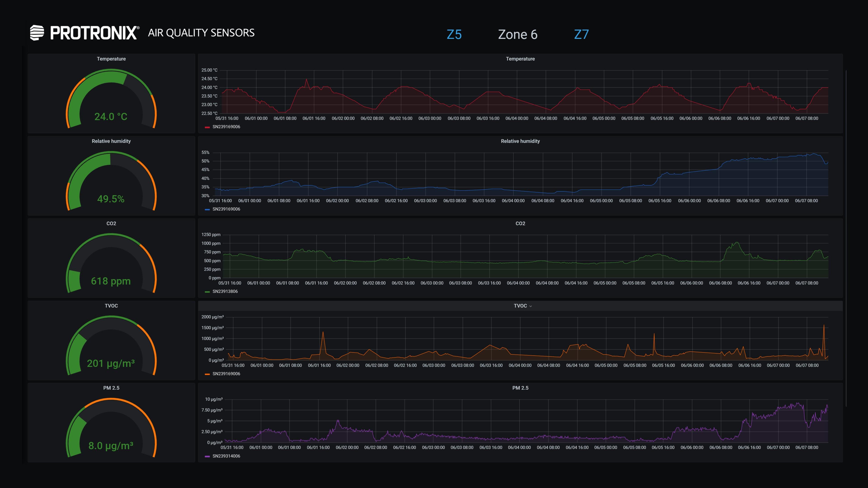Click the orange TVOC legend color swatch

pos(207,374)
